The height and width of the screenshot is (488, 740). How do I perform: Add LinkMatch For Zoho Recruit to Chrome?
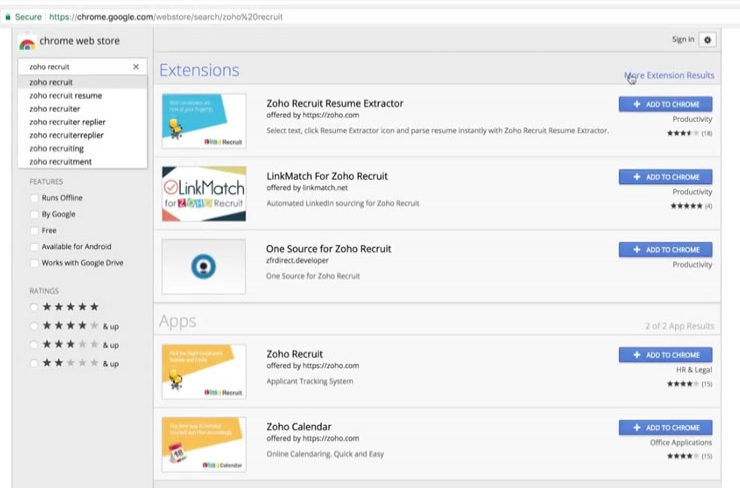point(665,177)
